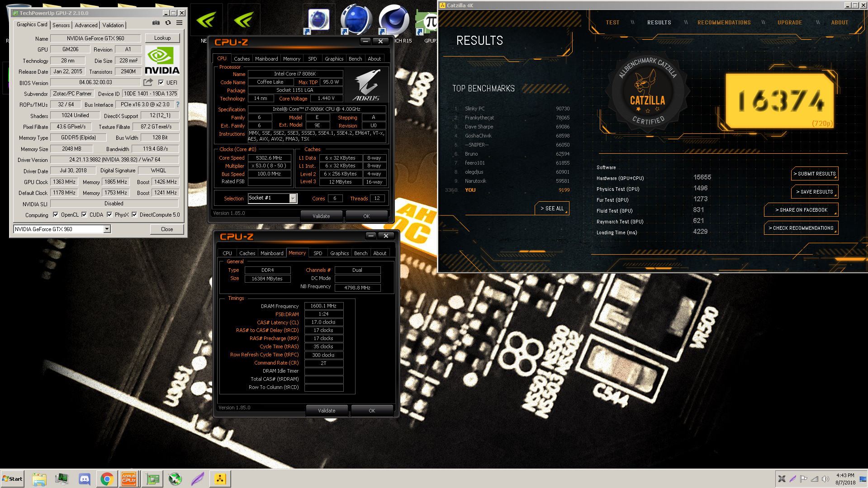
Task: Open the Cinebench R15 desktop shortcut
Action: (393, 19)
